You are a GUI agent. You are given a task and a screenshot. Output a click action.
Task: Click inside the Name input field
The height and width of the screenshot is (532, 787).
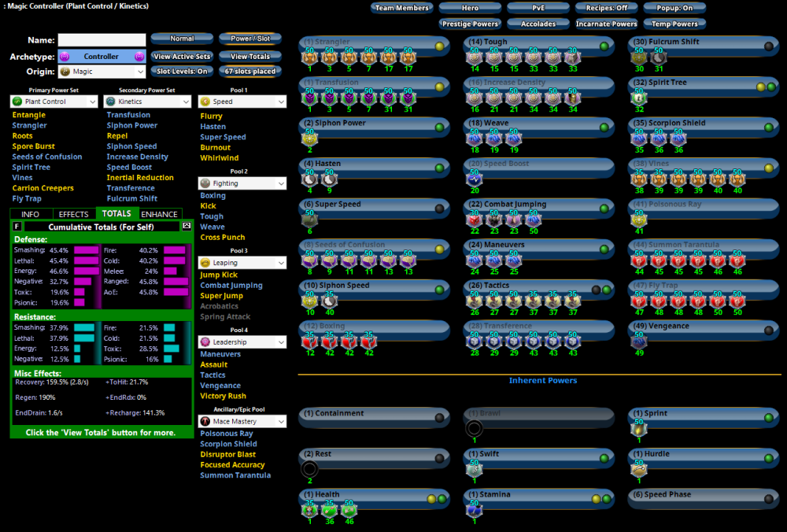point(101,39)
